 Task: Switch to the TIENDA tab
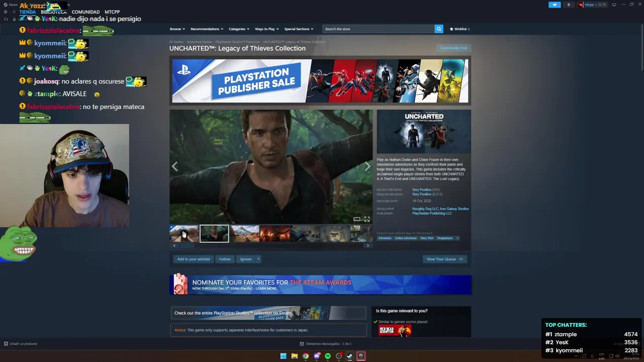click(x=28, y=12)
